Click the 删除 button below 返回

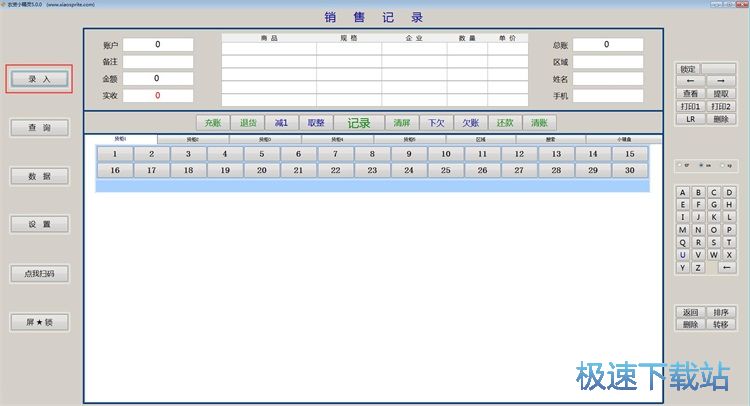690,324
